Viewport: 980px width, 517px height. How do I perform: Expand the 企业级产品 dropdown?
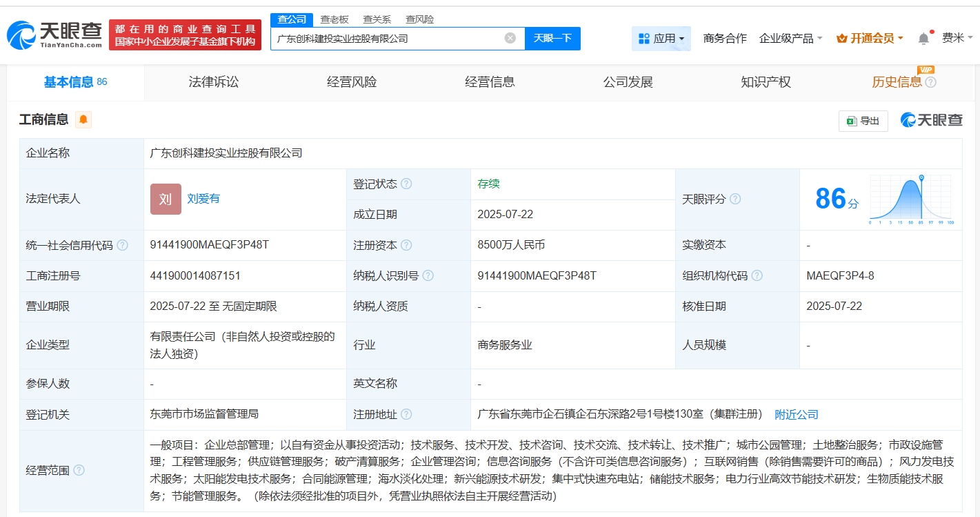click(790, 39)
